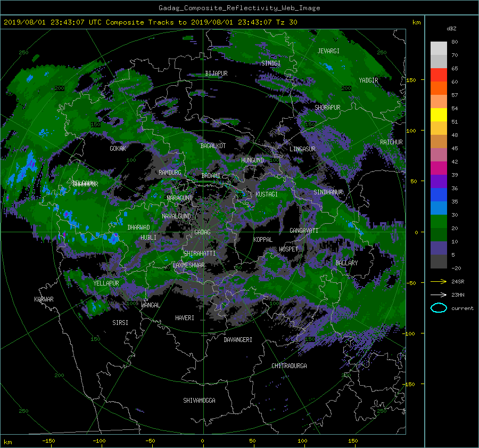
Task: Click the SINDGI city label
Action: point(271,63)
